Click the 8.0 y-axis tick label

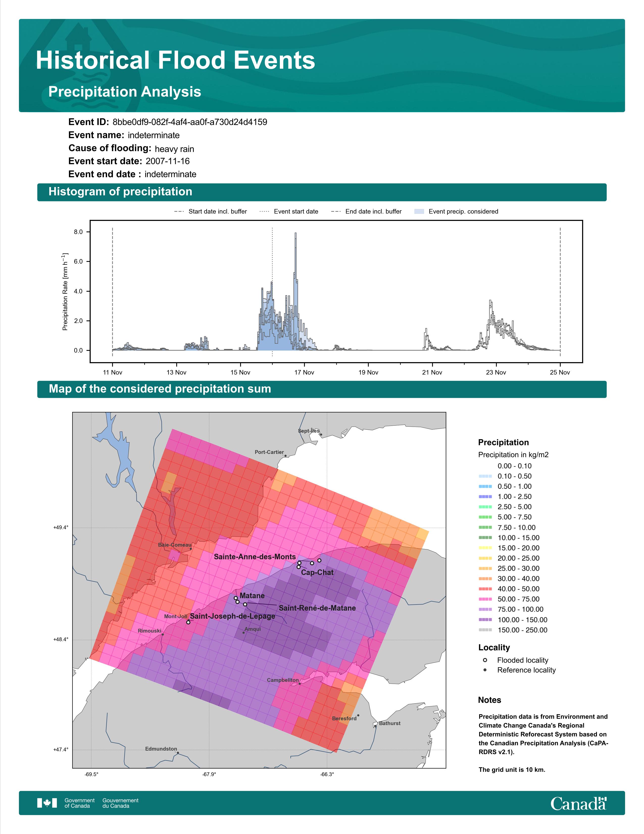click(x=78, y=232)
